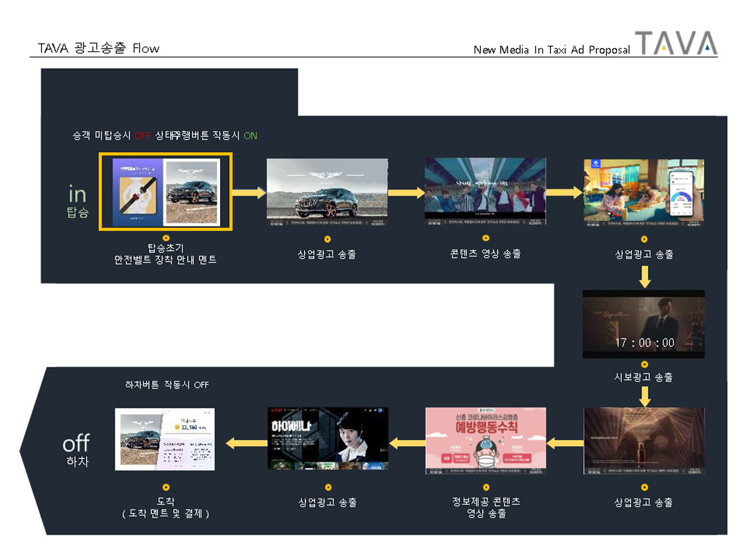Image resolution: width=747 pixels, height=560 pixels.
Task: Click the TAVA logo in the header
Action: 676,43
